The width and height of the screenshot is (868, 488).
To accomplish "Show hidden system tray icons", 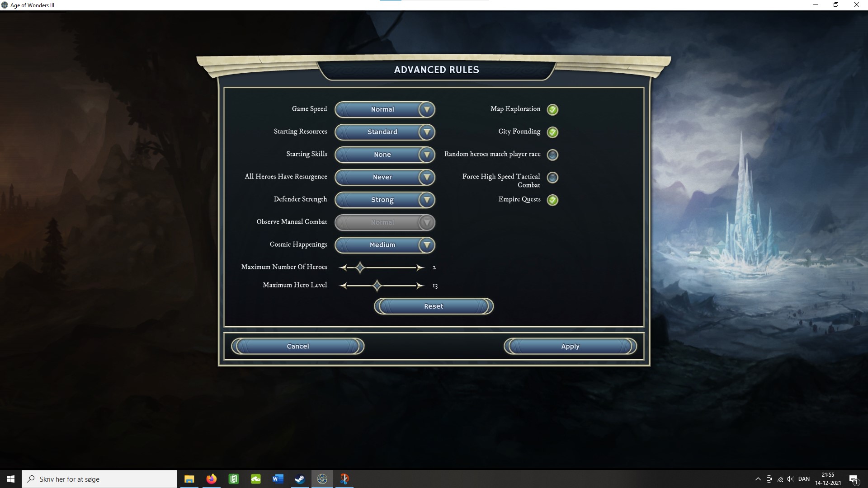I will (758, 479).
